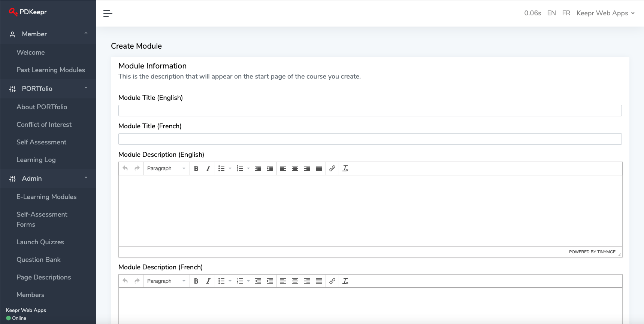
Task: Click redo in French description toolbar
Action: point(137,281)
